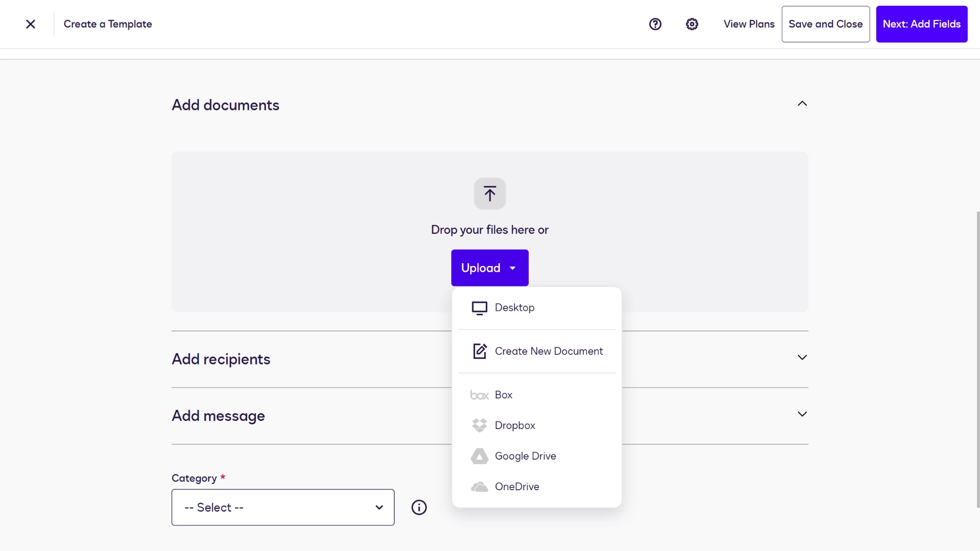Viewport: 980px width, 551px height.
Task: Click the Add message heading
Action: [x=218, y=416]
